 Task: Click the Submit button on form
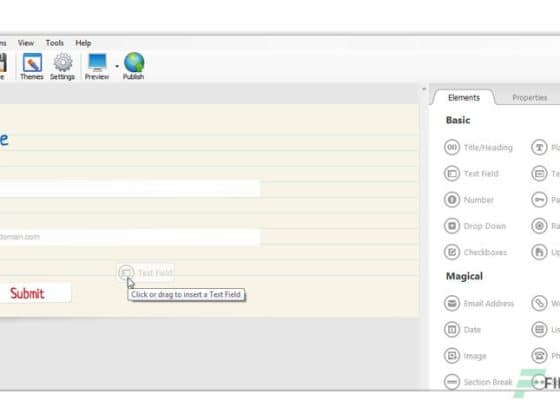35,293
